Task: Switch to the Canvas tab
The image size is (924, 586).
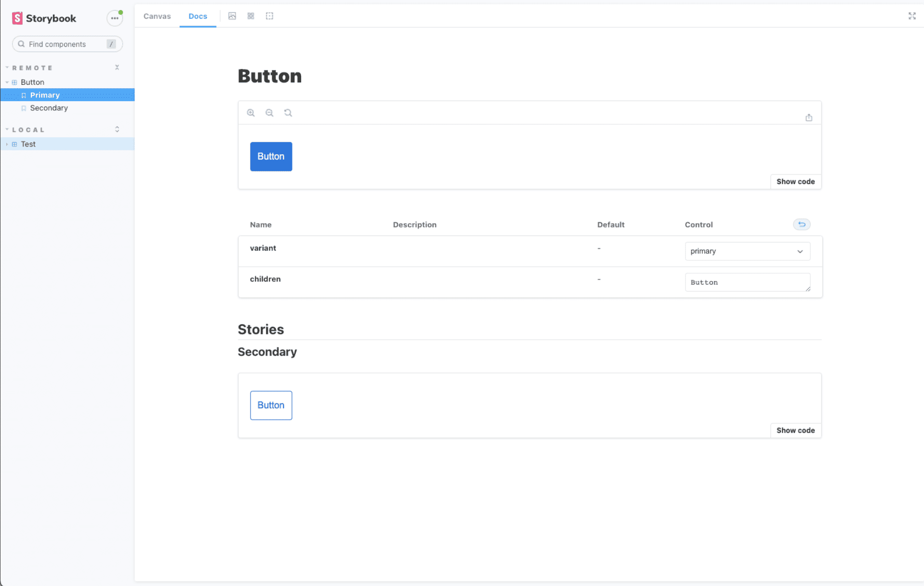Action: click(x=157, y=16)
